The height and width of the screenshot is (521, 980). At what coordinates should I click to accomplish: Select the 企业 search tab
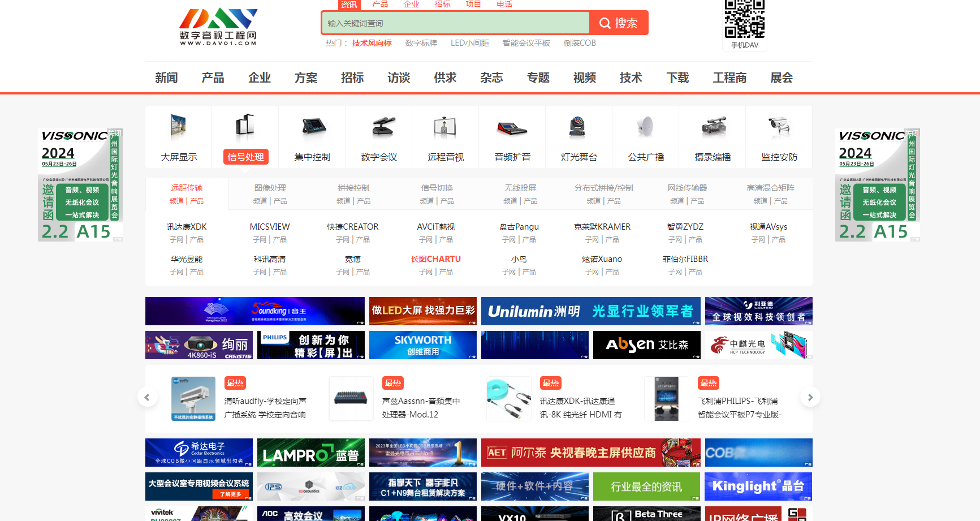(x=411, y=5)
